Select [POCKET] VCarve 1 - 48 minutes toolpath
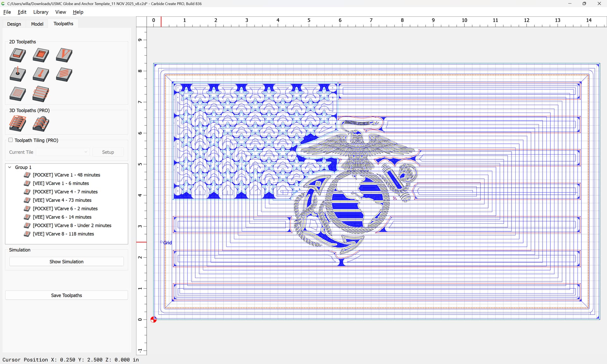The height and width of the screenshot is (364, 607). coord(66,175)
